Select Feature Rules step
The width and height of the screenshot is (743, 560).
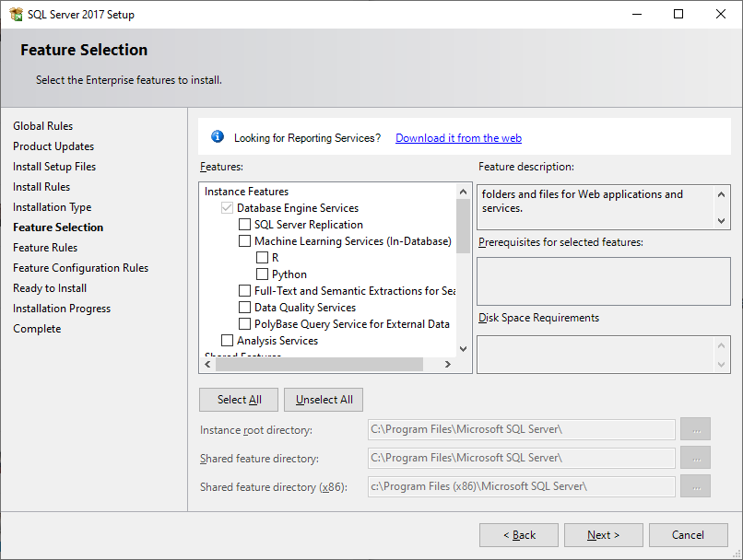tap(45, 248)
